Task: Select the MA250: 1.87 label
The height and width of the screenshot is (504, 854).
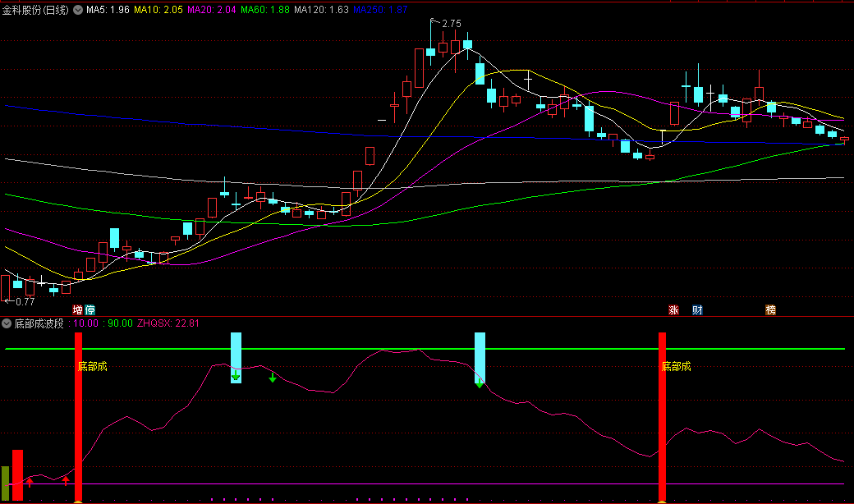Action: 380,10
